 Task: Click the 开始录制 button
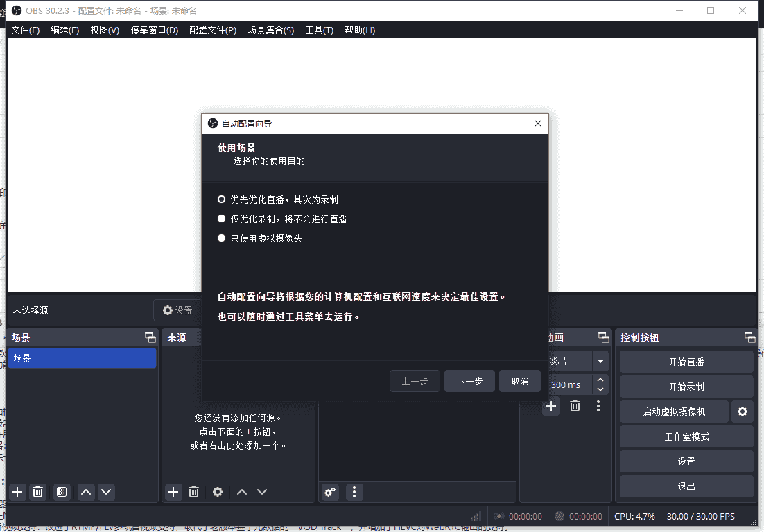pos(686,387)
